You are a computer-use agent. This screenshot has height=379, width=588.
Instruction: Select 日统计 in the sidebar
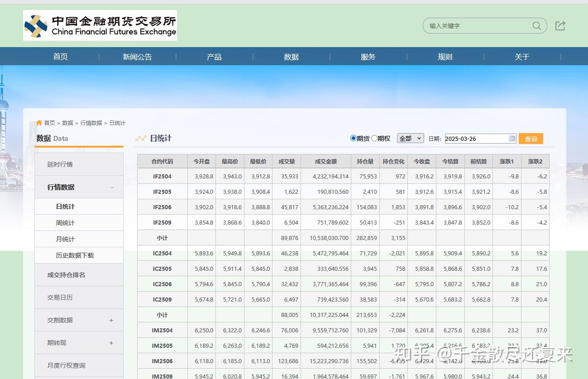pyautogui.click(x=79, y=206)
